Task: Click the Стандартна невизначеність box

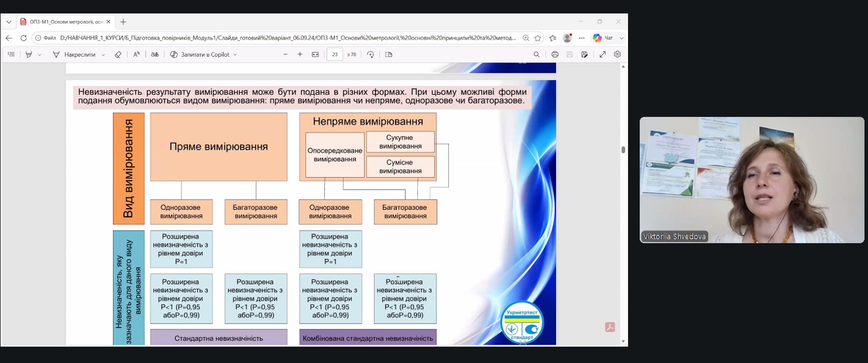Action: [x=219, y=338]
